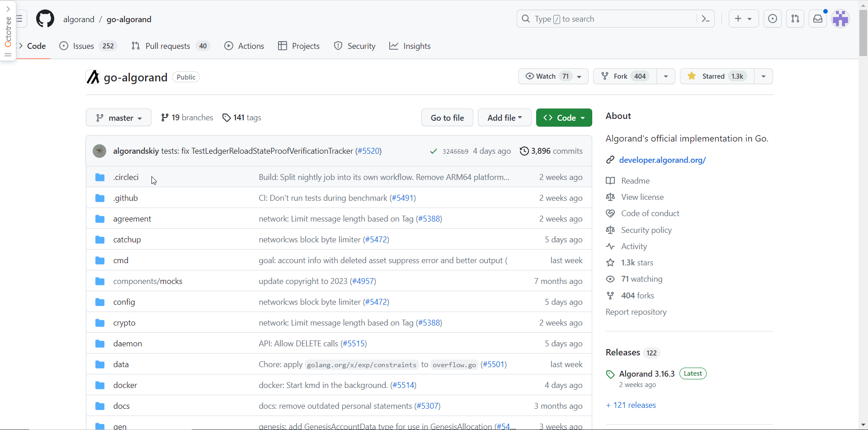868x430 pixels.
Task: Click the commit status check mark
Action: (433, 151)
